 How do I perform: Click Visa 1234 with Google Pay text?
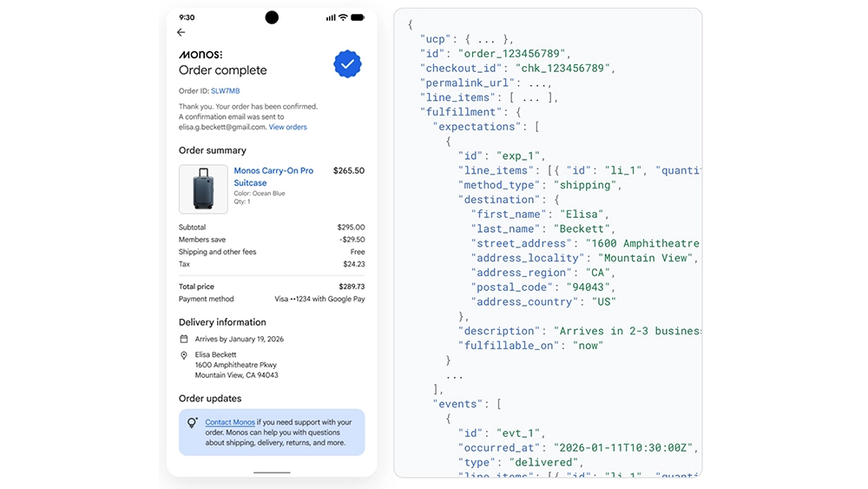[x=319, y=299]
